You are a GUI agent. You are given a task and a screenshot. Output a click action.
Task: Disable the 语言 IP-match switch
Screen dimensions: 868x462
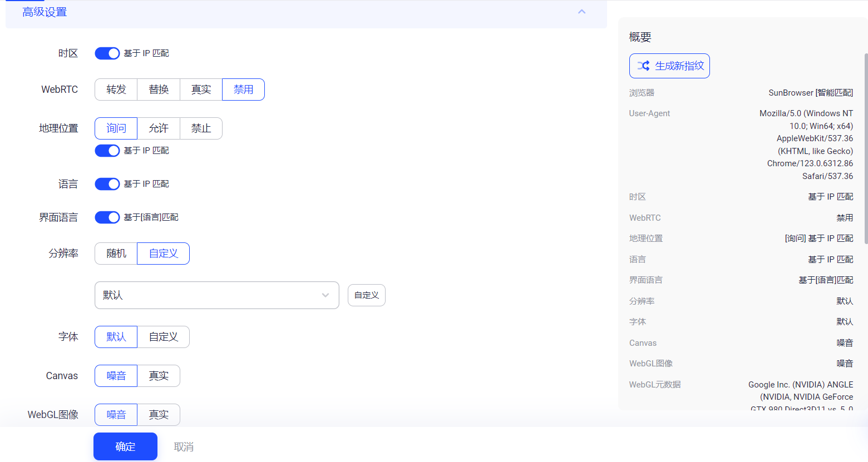[x=107, y=184]
